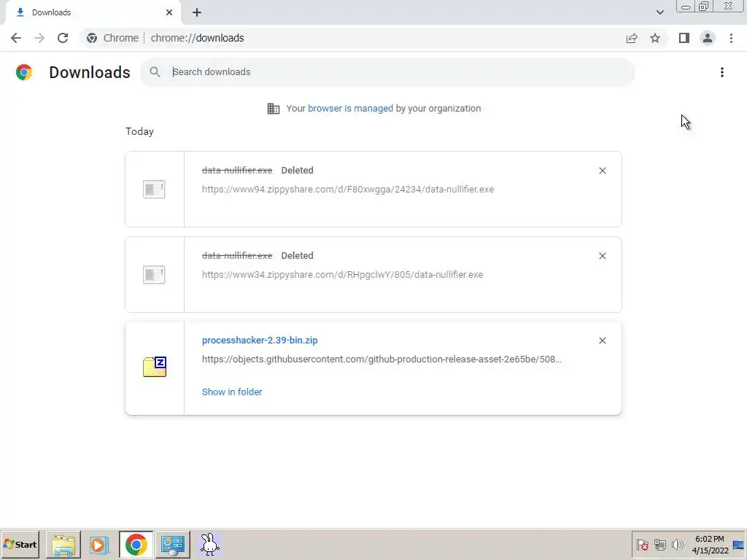The height and width of the screenshot is (560, 747).
Task: Open a new tab with plus button
Action: [x=197, y=12]
